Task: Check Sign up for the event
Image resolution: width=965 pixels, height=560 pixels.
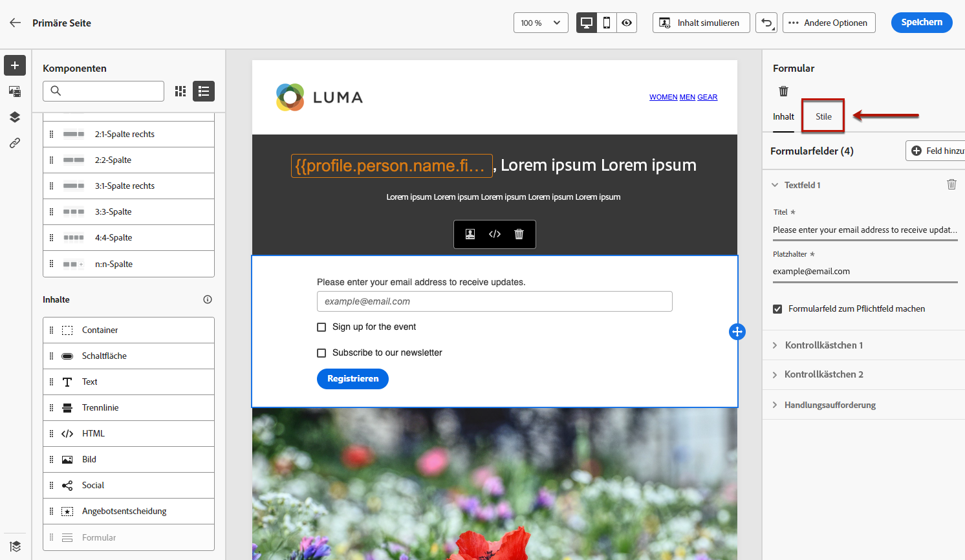Action: click(x=321, y=327)
